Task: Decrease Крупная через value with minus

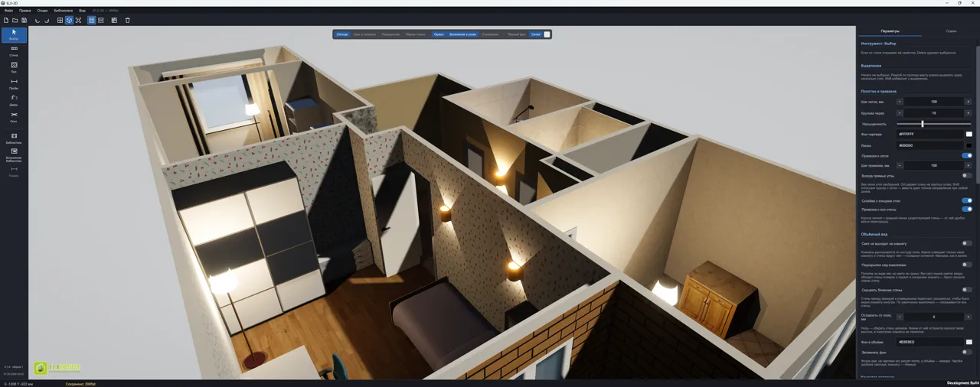Action: [900, 113]
